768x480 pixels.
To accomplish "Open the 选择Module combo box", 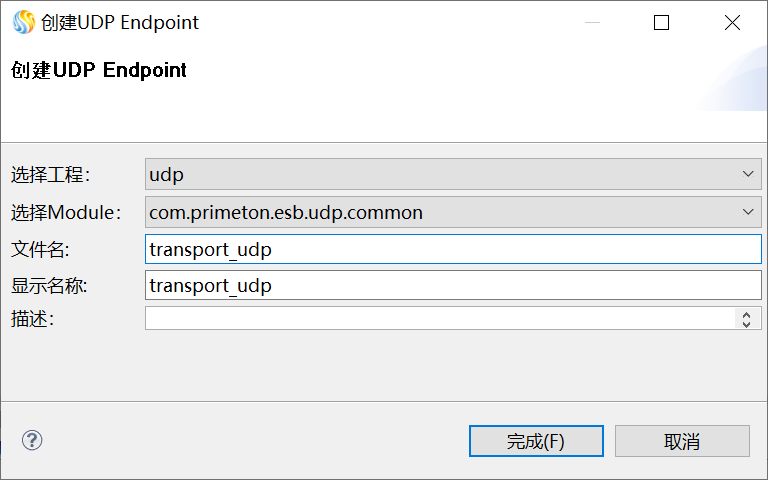I will (x=453, y=212).
